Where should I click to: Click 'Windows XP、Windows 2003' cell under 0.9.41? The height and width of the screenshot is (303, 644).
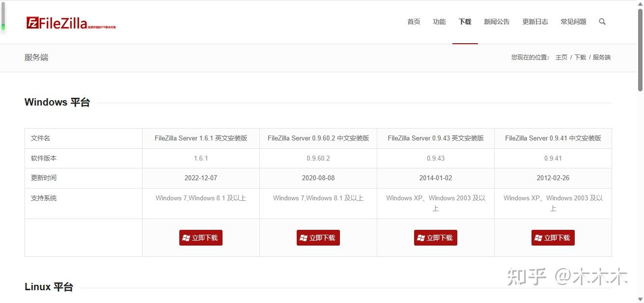553,203
